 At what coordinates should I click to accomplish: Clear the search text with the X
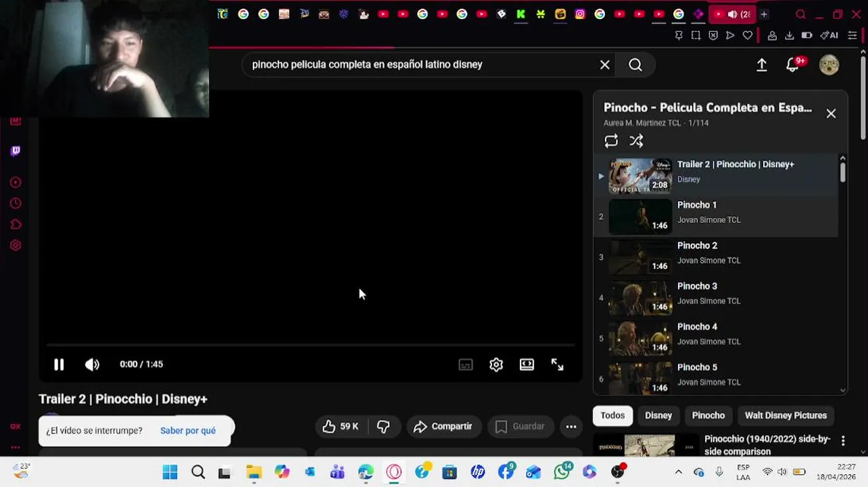click(605, 64)
